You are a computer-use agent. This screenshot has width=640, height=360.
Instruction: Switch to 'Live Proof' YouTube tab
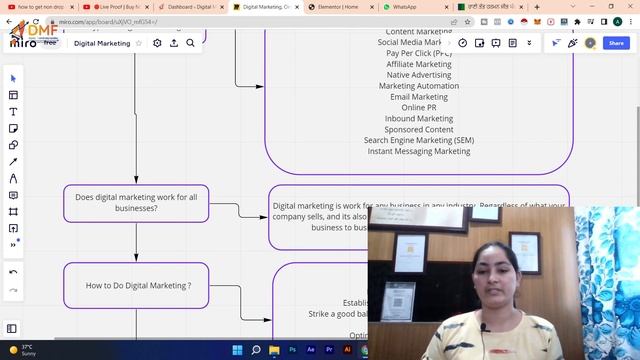pos(116,7)
